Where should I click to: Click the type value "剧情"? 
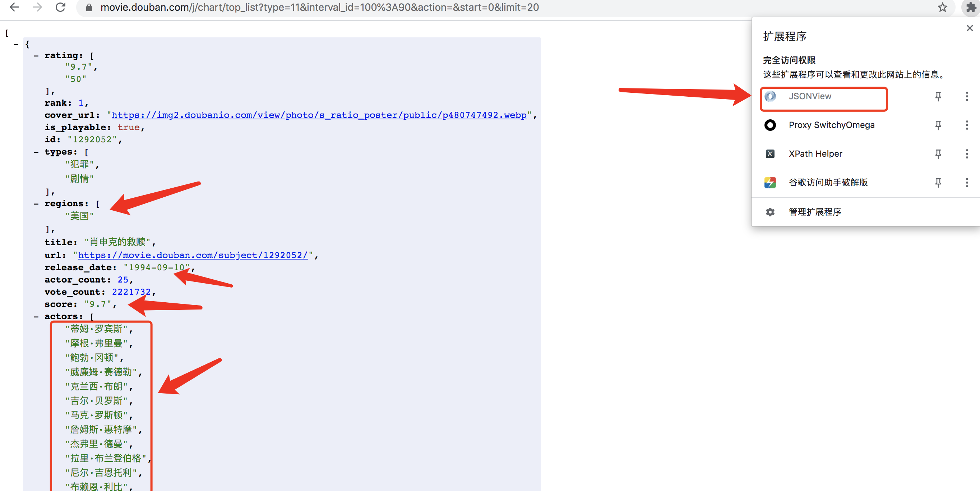click(x=79, y=179)
